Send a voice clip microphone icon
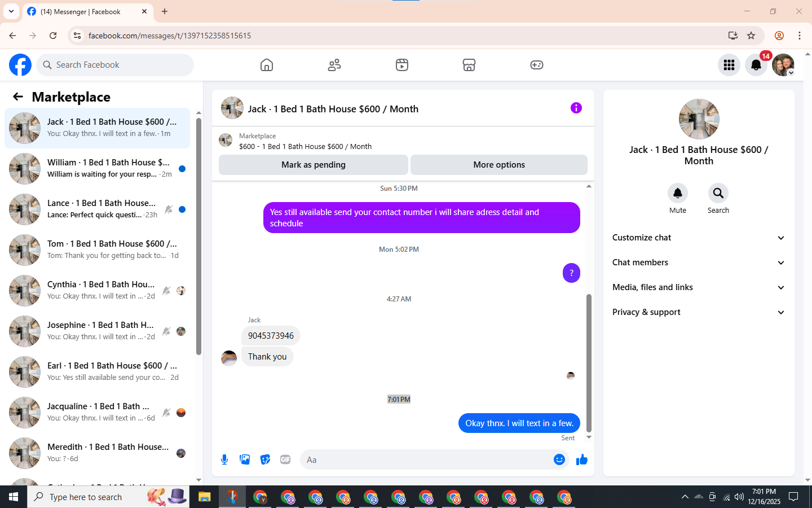 224,459
